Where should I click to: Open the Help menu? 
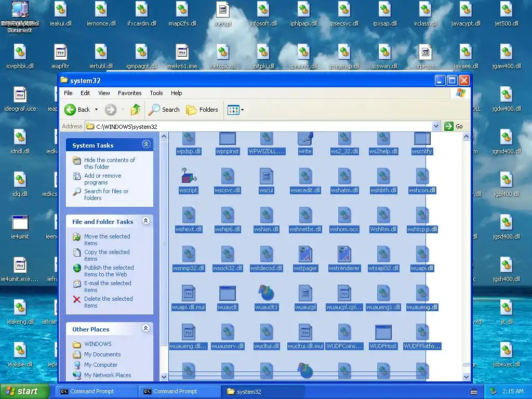(176, 93)
